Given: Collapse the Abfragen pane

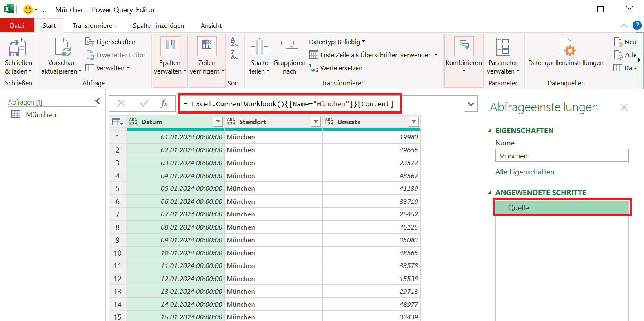Looking at the screenshot, I should 98,100.
